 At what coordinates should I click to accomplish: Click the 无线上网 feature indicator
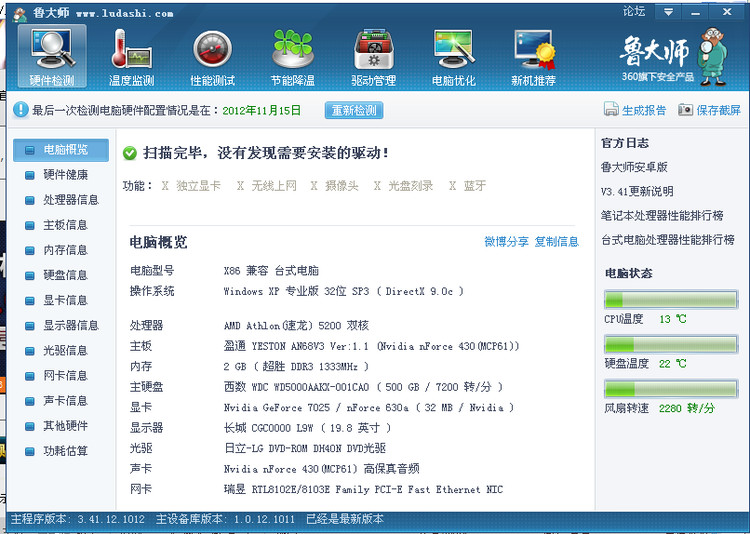pyautogui.click(x=266, y=186)
